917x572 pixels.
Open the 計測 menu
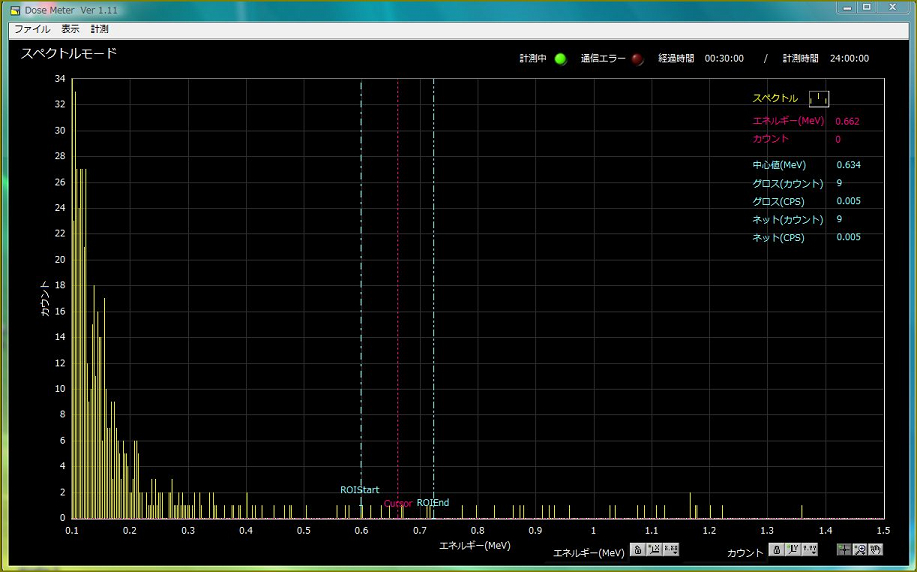[x=100, y=29]
